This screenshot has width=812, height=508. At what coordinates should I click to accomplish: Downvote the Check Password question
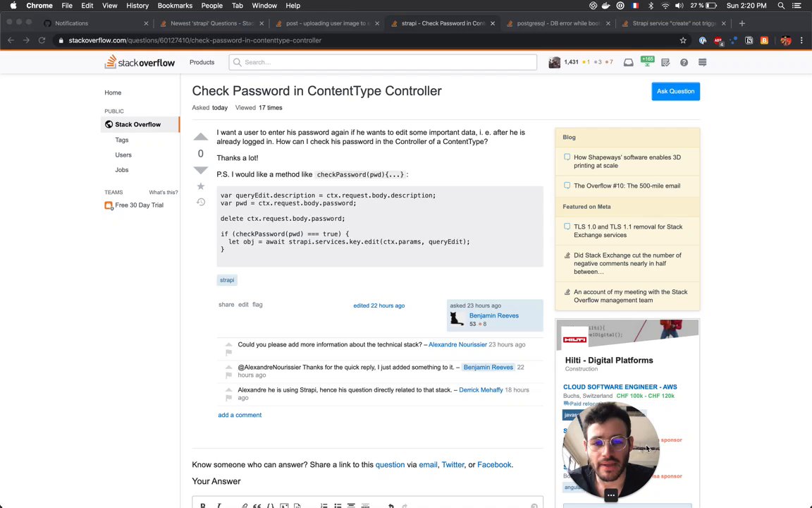[200, 170]
